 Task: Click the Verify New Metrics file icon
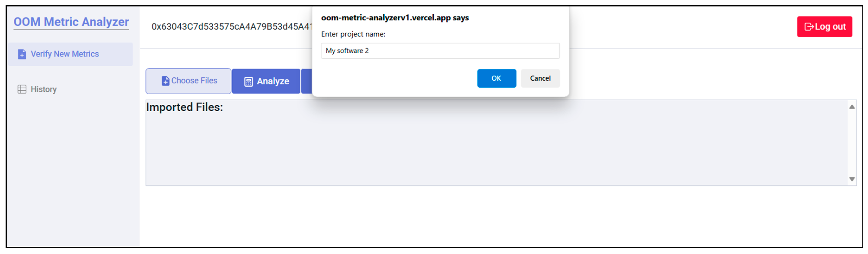(x=22, y=54)
